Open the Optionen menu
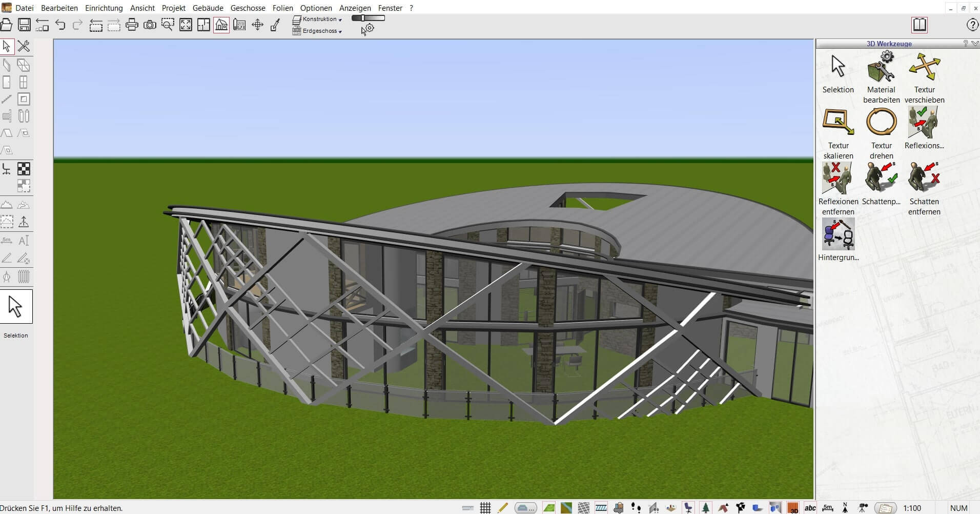Viewport: 980px width, 514px height. [316, 8]
